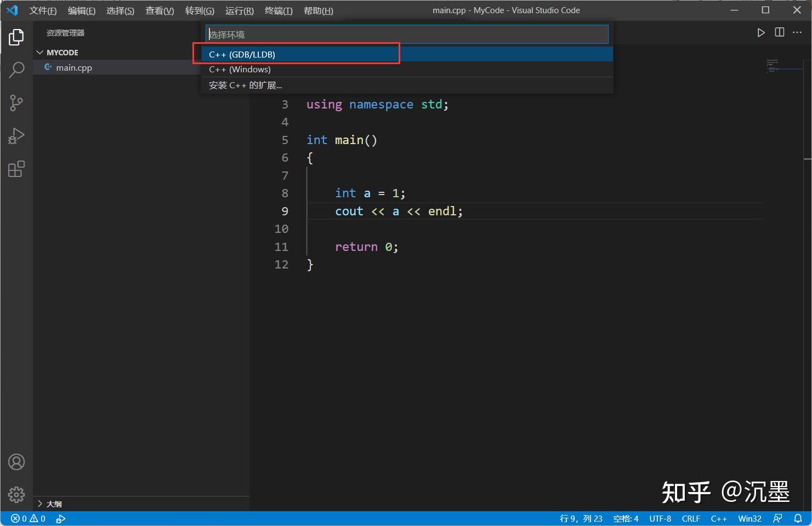
Task: Click CRLF line ending selector
Action: tap(691, 518)
